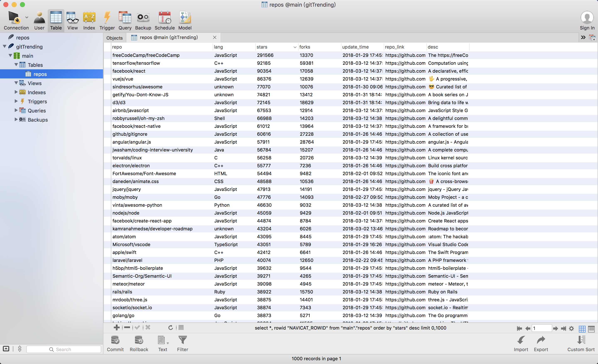Image resolution: width=598 pixels, height=364 pixels.
Task: Open the User management tool
Action: 39,20
